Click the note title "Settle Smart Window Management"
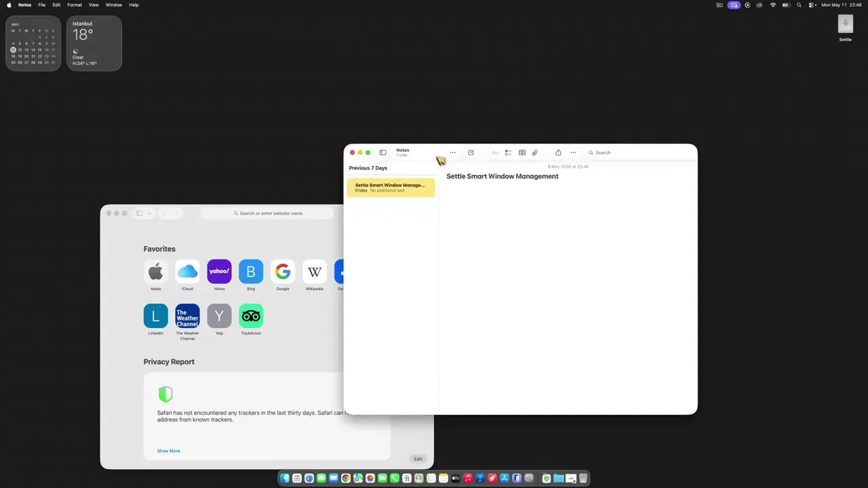 point(502,176)
